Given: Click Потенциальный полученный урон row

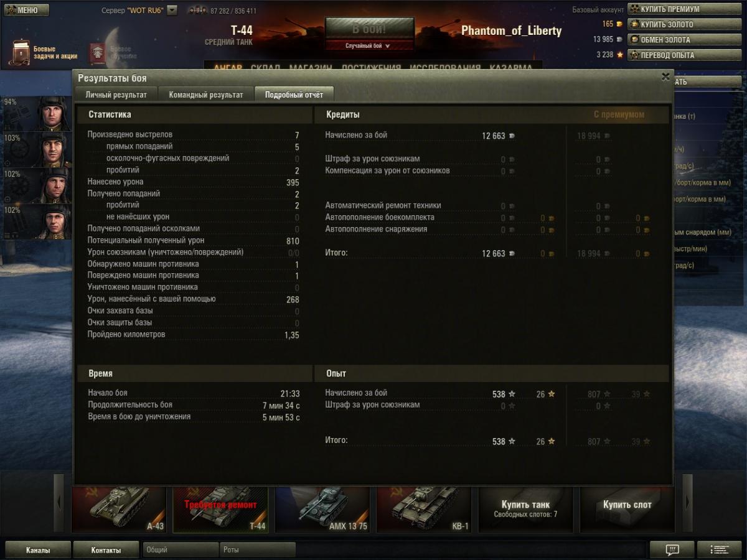Looking at the screenshot, I should [x=193, y=241].
